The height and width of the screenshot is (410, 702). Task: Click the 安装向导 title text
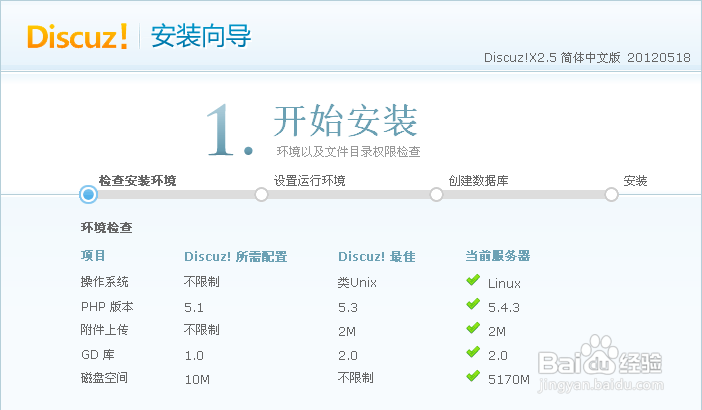pos(201,36)
